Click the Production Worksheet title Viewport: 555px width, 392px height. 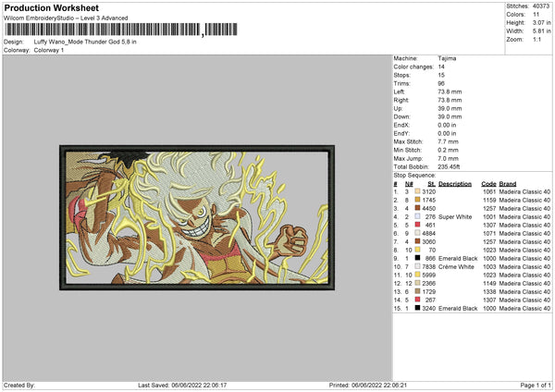click(x=51, y=7)
